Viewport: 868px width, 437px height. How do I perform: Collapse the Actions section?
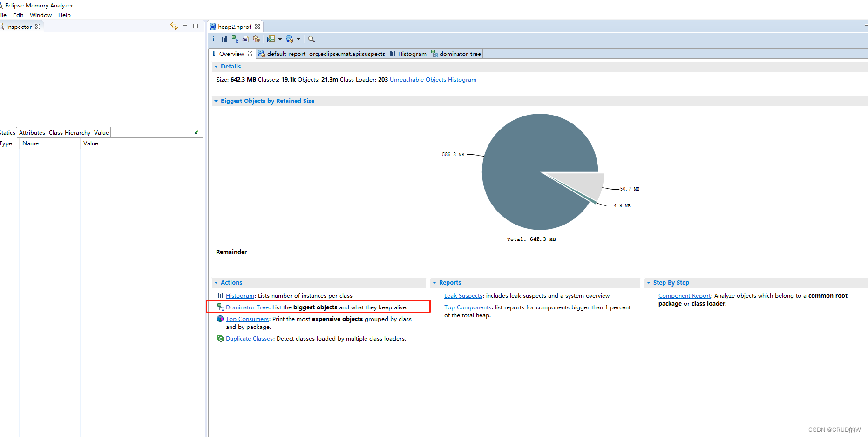pyautogui.click(x=216, y=283)
